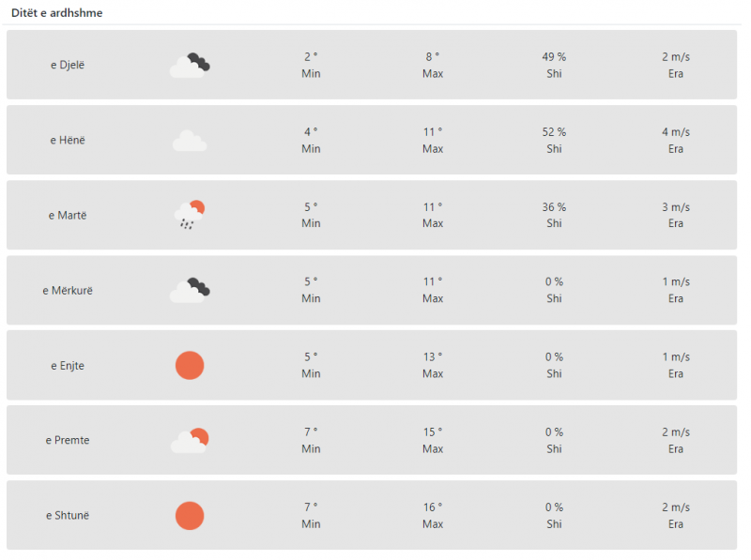
Task: Click the partly sunny icon for e Premte
Action: tap(190, 440)
